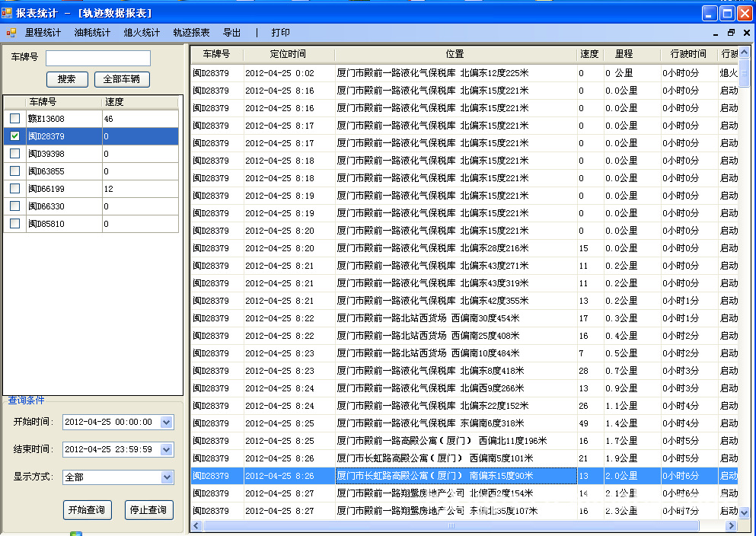Viewport: 756px width, 536px height.
Task: Click the 打印 print menu item
Action: tap(280, 33)
